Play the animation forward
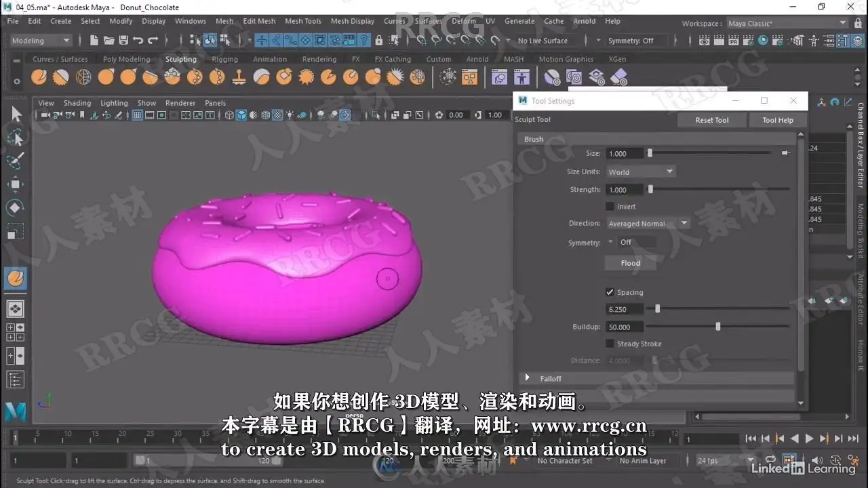Screen dimensions: 868x488 (809, 439)
